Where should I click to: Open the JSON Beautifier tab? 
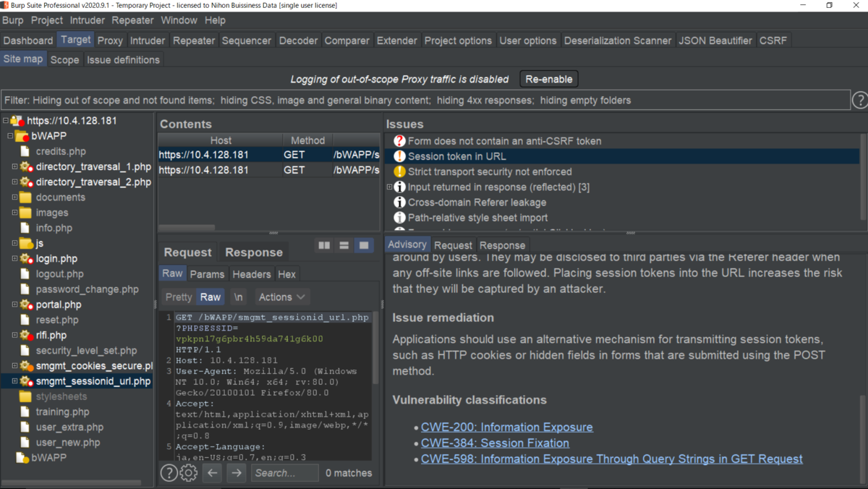[715, 41]
